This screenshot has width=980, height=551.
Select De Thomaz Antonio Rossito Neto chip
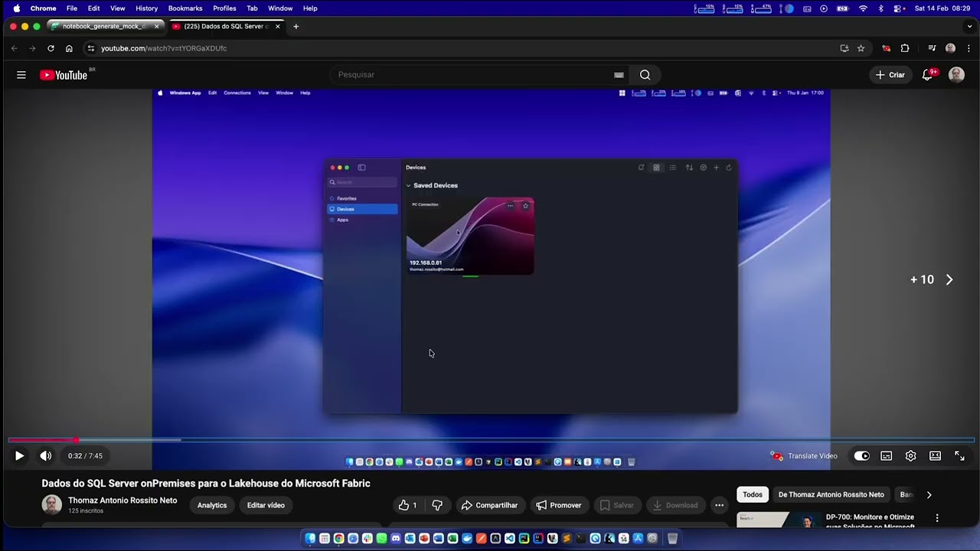[831, 494]
